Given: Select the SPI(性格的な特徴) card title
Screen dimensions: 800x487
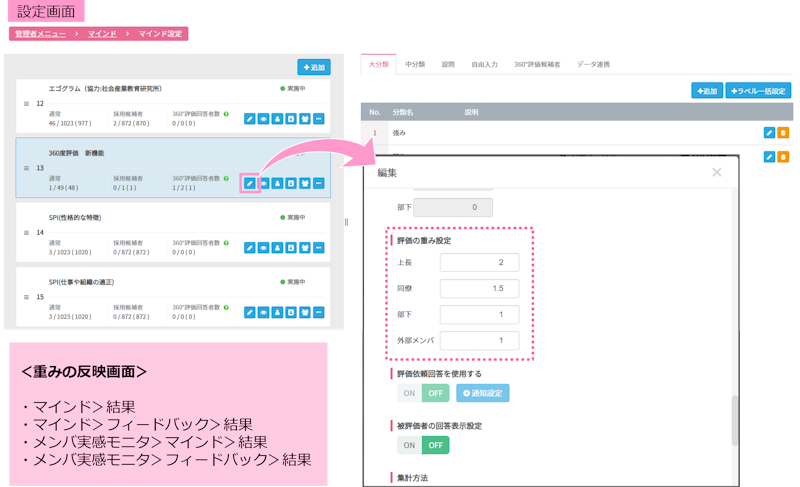Looking at the screenshot, I should pos(75,218).
